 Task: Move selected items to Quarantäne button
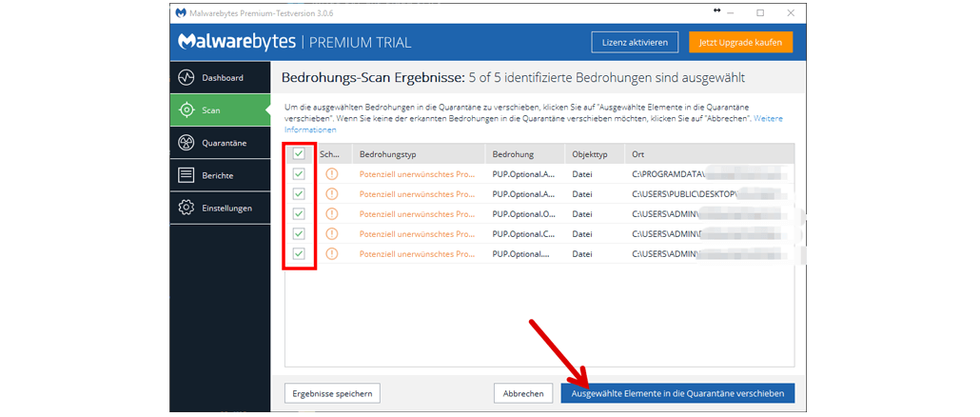677,394
